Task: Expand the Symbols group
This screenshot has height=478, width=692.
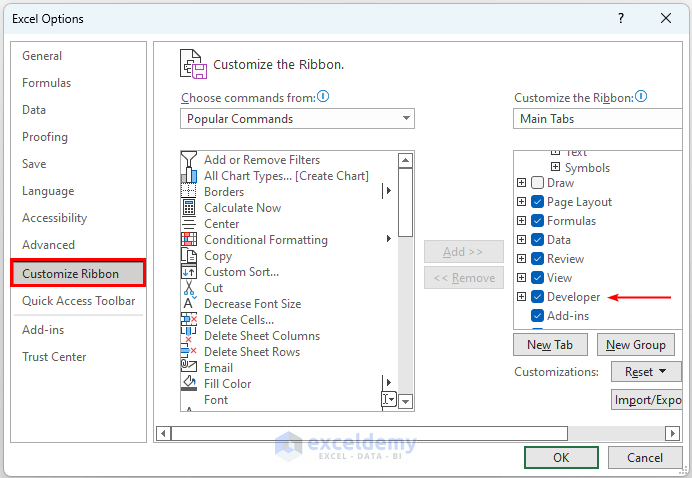Action: (x=555, y=167)
